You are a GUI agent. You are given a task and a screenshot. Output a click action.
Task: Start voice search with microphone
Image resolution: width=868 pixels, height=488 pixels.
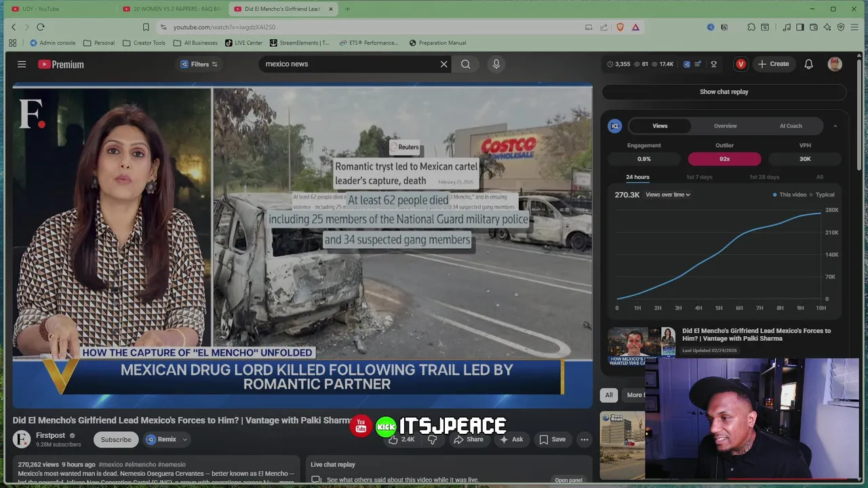pos(496,64)
